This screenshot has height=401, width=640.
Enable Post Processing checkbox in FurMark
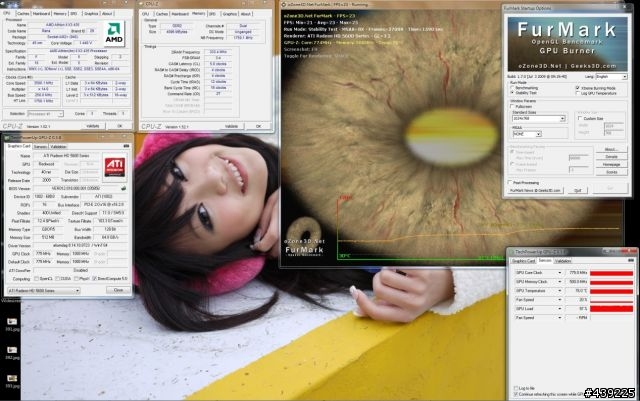pyautogui.click(x=510, y=183)
